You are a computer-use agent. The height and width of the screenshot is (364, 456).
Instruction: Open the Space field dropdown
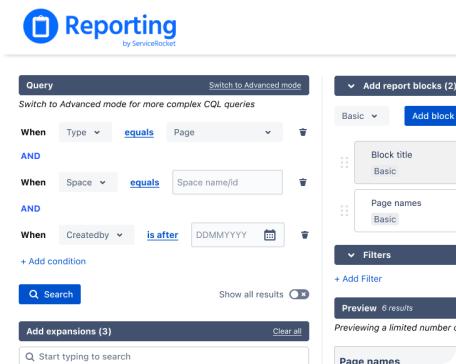coord(88,182)
